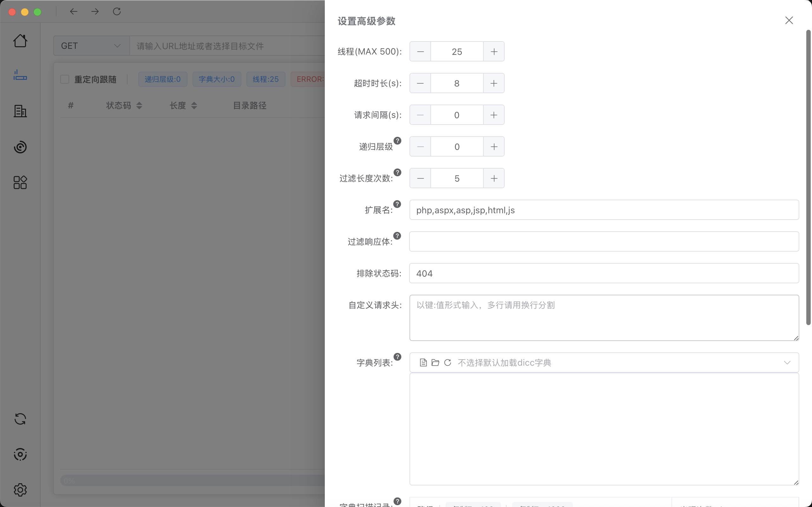This screenshot has width=812, height=507.
Task: Click the building icon in sidebar
Action: pos(20,111)
